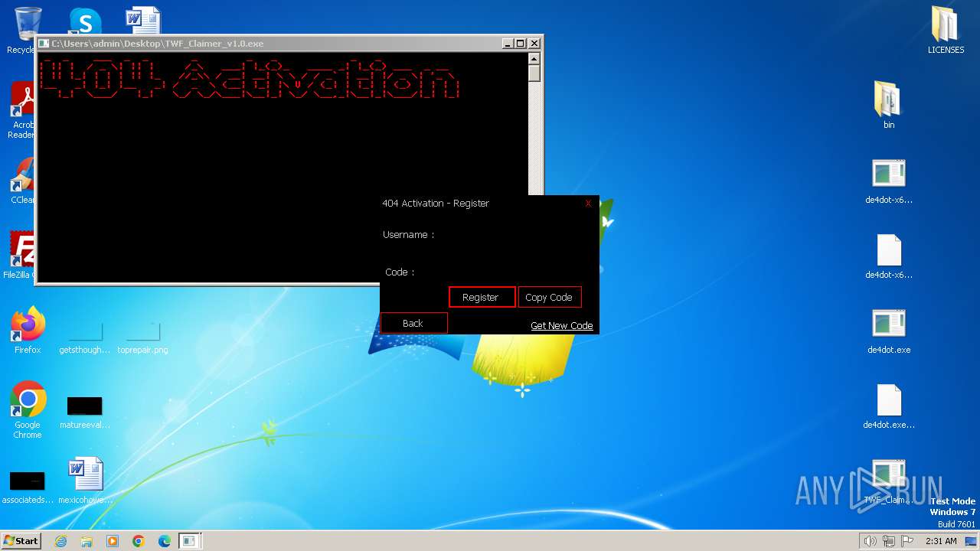This screenshot has height=551, width=980.
Task: Minimize the TWF_Claimer console window
Action: [508, 44]
